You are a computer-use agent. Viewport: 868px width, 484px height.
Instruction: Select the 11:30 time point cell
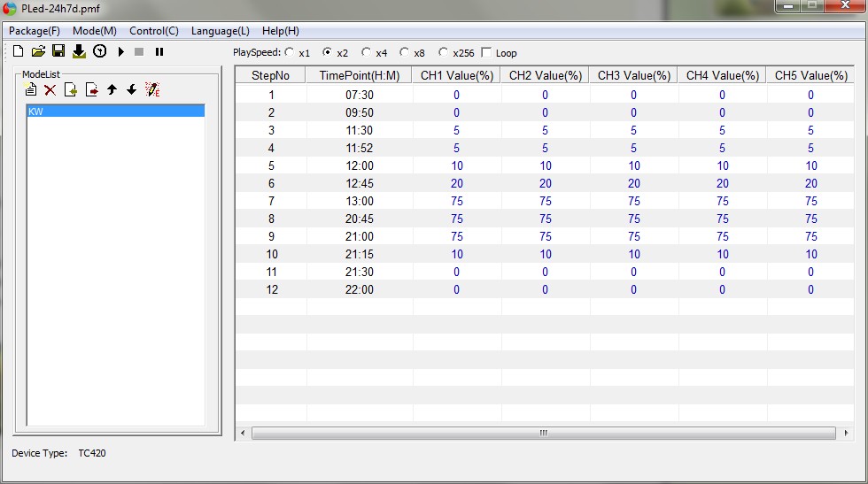tap(360, 131)
